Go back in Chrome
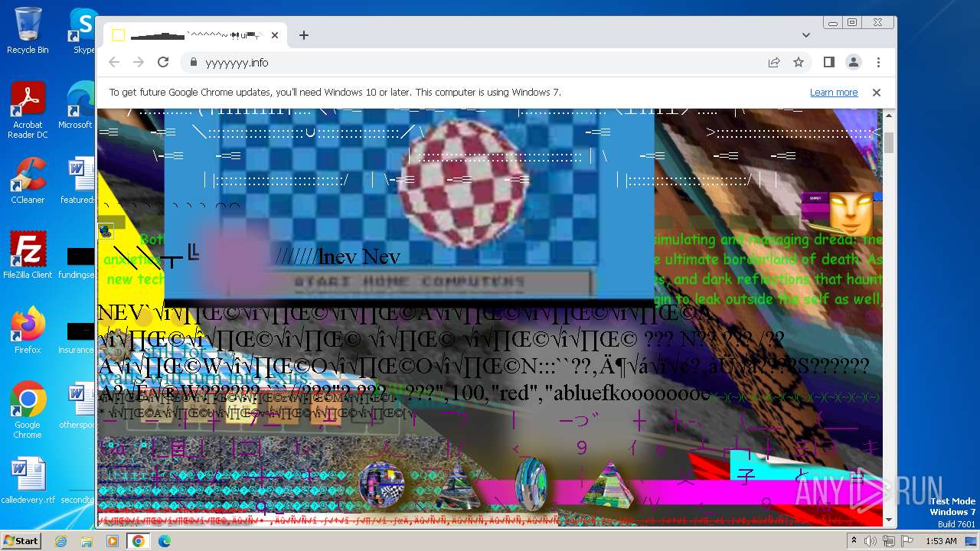The image size is (980, 551). click(114, 63)
